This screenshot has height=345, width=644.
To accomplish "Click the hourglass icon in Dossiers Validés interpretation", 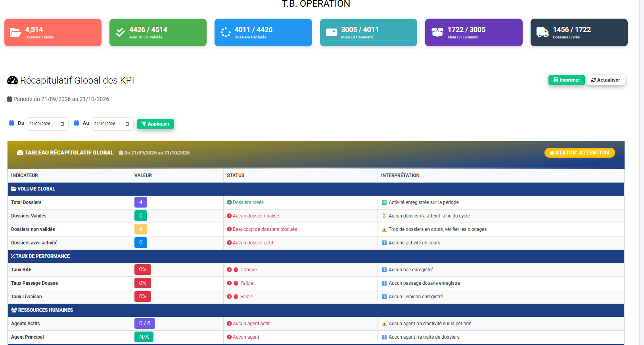I will click(384, 216).
